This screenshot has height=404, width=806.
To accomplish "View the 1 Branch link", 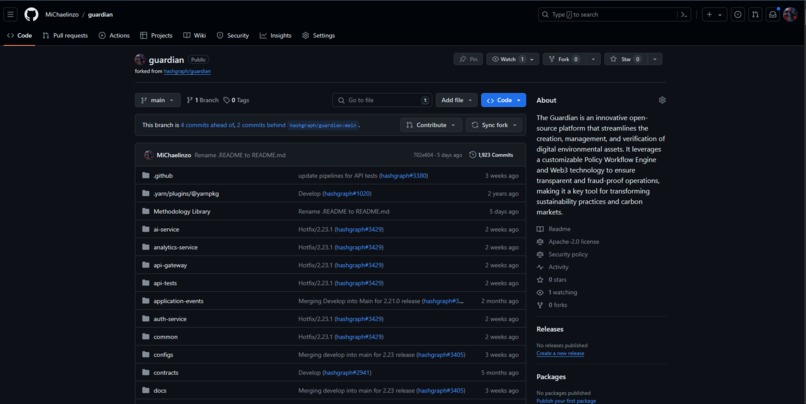I will [203, 100].
